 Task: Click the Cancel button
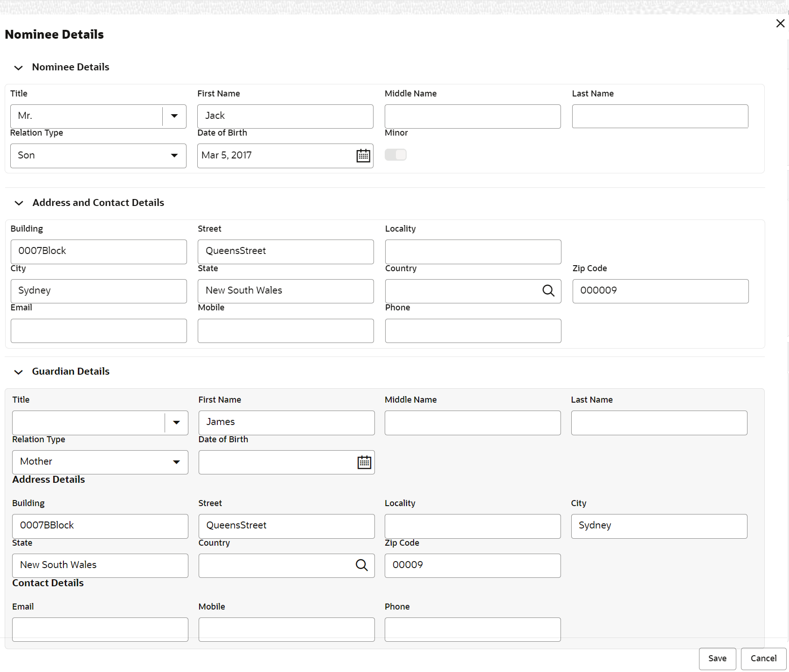(763, 658)
